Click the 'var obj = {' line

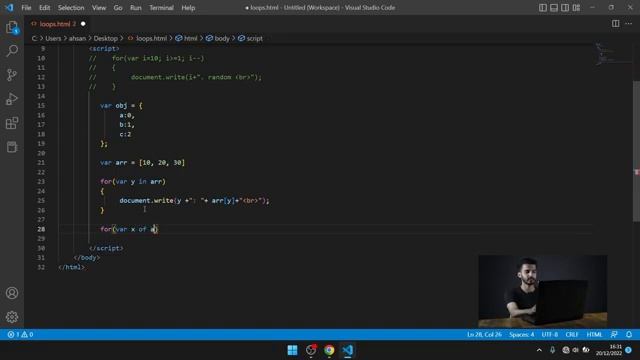coord(121,105)
